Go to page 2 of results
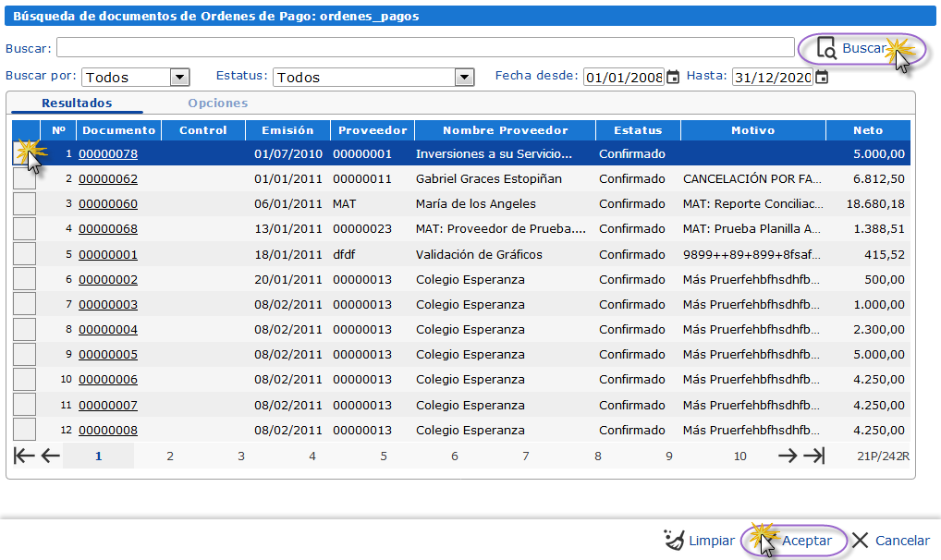The image size is (941, 560). pyautogui.click(x=169, y=455)
